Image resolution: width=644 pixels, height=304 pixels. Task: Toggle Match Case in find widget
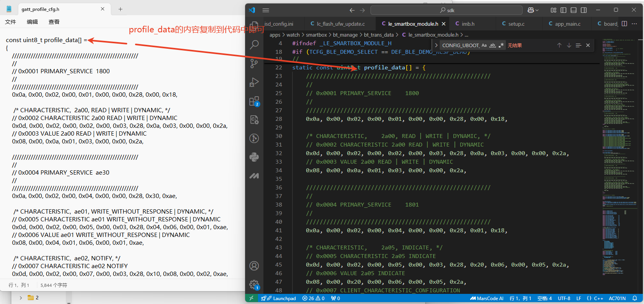(x=484, y=45)
